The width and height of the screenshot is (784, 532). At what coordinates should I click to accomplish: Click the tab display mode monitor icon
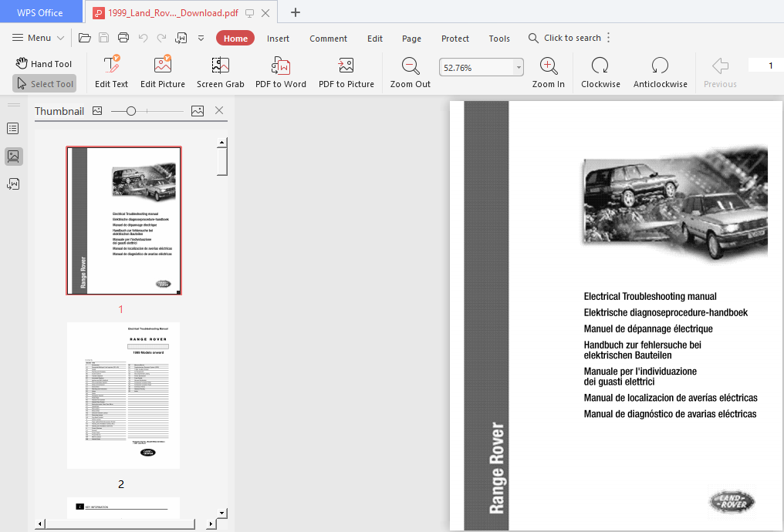pos(249,13)
